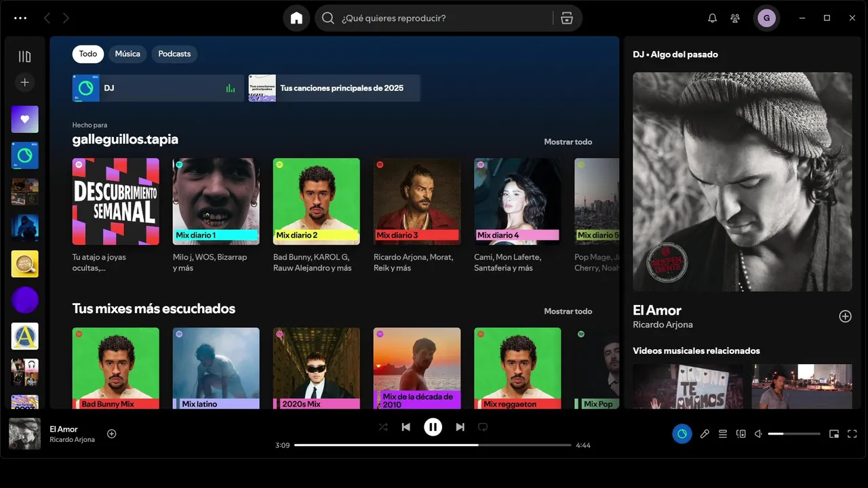Skip to next track

pyautogui.click(x=460, y=427)
